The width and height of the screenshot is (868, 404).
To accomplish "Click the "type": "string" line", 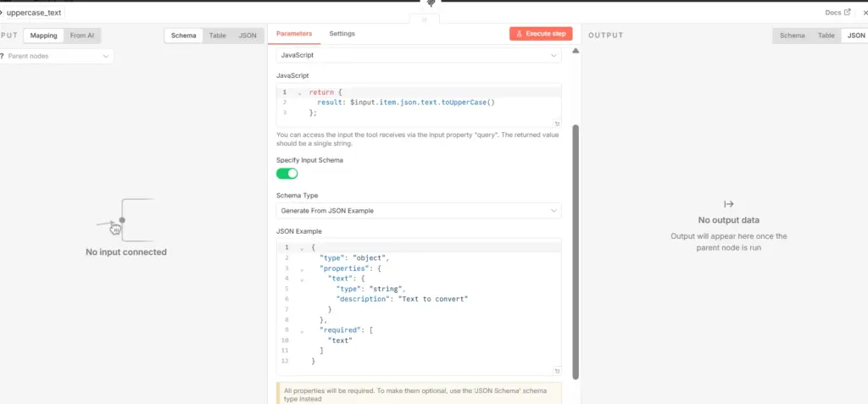I will (371, 289).
